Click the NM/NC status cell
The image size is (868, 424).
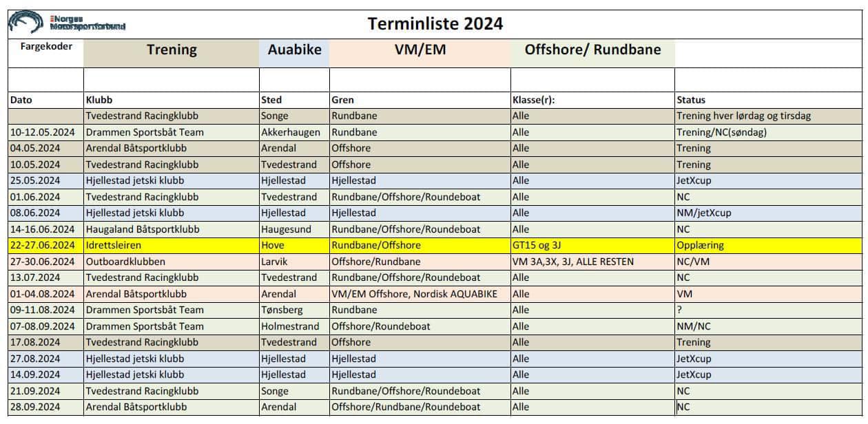tap(769, 326)
